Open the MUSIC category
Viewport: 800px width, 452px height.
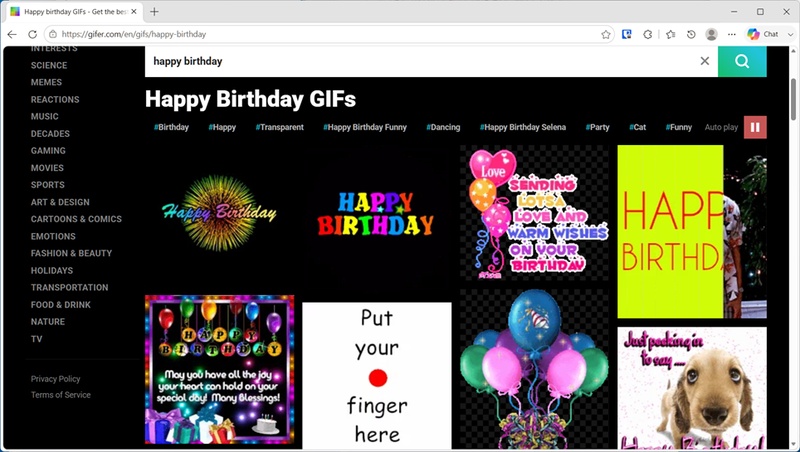(x=44, y=116)
